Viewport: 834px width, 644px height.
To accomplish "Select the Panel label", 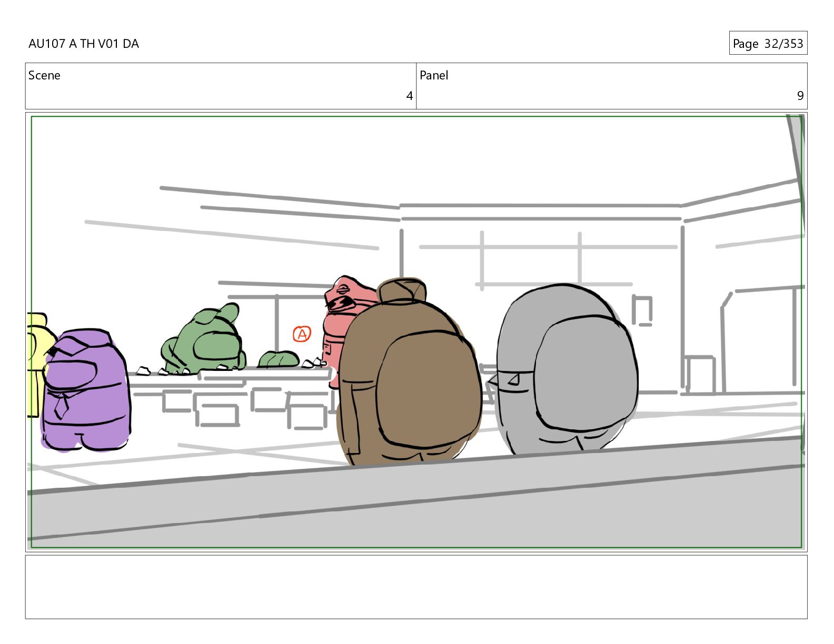I will [433, 75].
